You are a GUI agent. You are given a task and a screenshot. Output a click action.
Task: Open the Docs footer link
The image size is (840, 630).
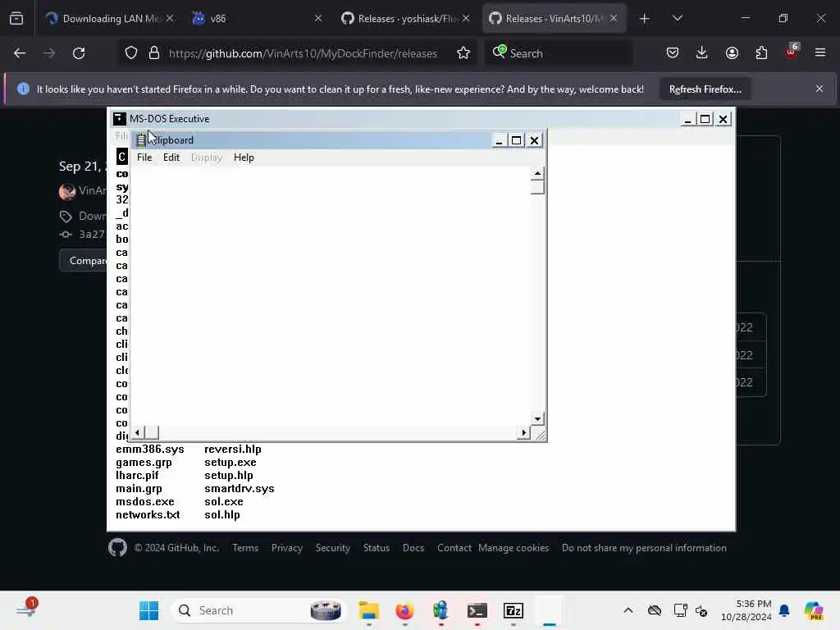413,548
